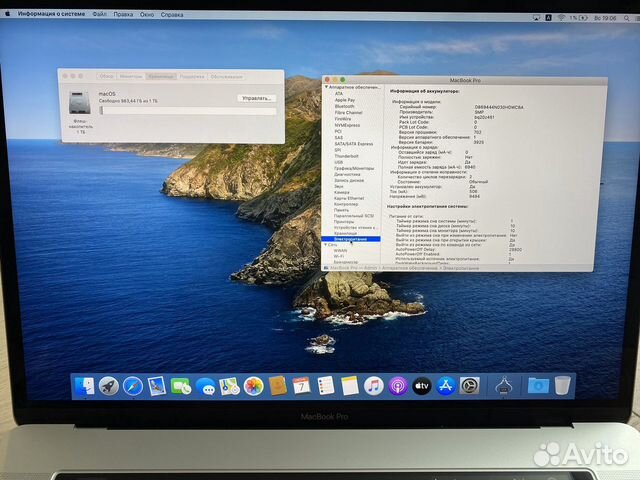The image size is (640, 480).
Task: Open Maps from the Dock
Action: coord(229,386)
